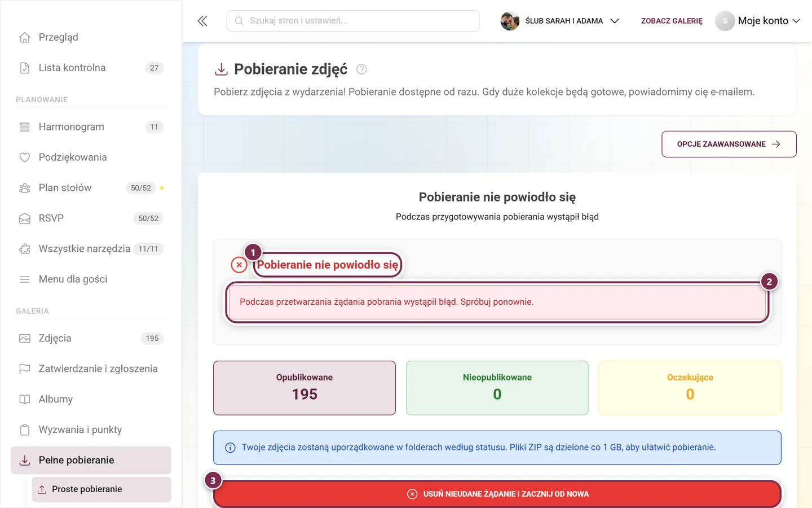This screenshot has width=812, height=508.
Task: Select the Nieopublikowane 0 card
Action: point(497,388)
